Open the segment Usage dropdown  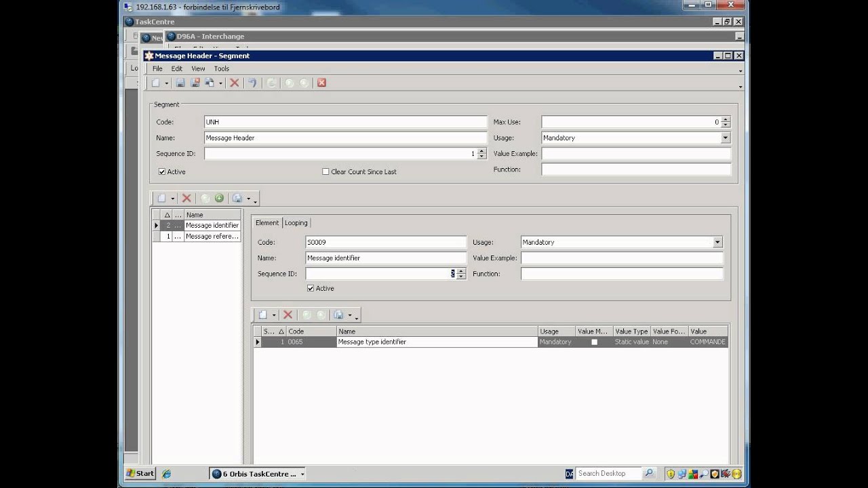726,138
